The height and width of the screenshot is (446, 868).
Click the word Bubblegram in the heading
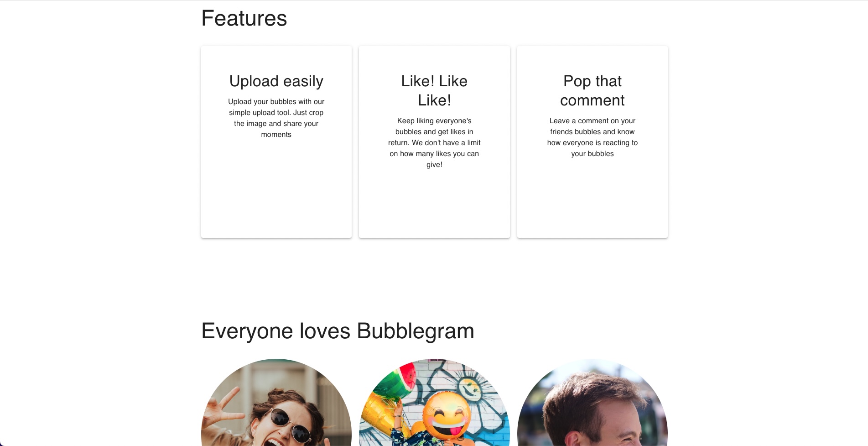[416, 331]
